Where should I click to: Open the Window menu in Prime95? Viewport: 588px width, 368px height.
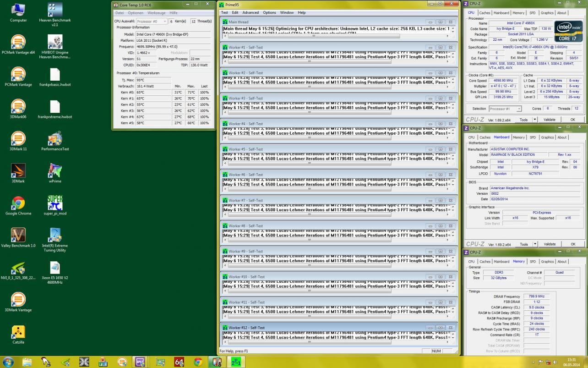click(x=287, y=12)
